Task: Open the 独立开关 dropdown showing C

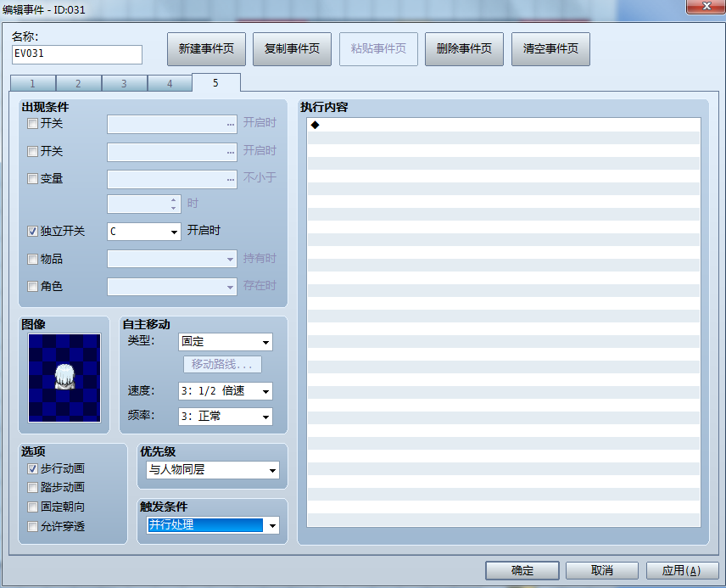Action: (144, 232)
